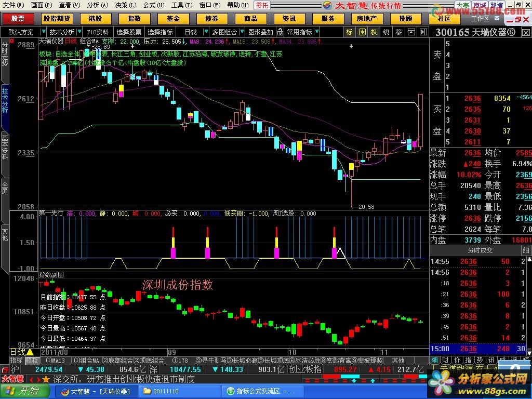Click the red indicator settings icon at chart corner

[12, 41]
